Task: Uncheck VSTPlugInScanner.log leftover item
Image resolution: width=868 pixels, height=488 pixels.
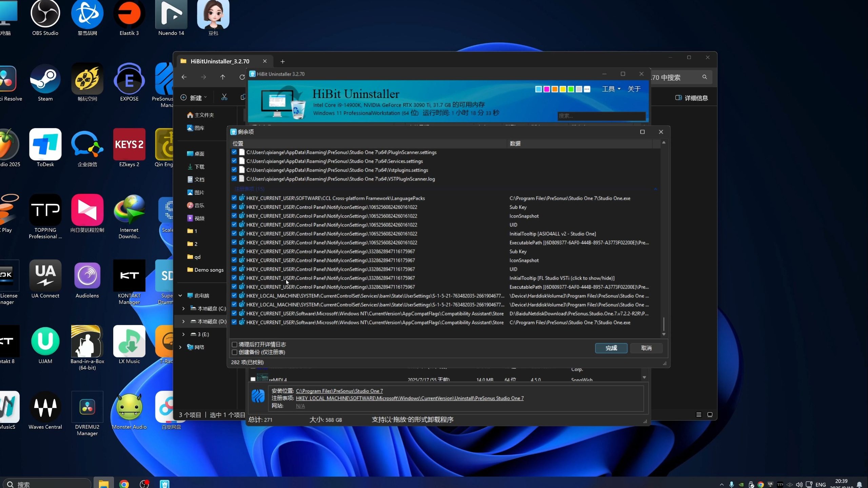Action: coord(234,179)
